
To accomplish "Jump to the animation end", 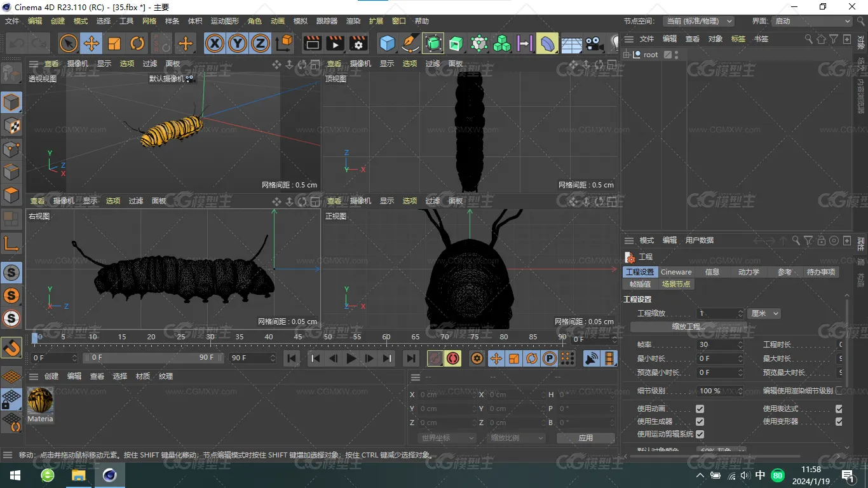I will point(411,359).
